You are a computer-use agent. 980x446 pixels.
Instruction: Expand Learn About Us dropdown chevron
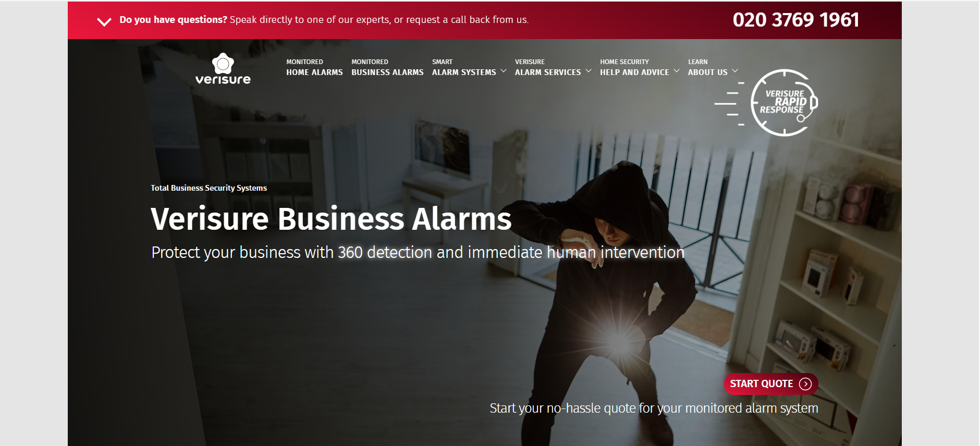point(735,71)
